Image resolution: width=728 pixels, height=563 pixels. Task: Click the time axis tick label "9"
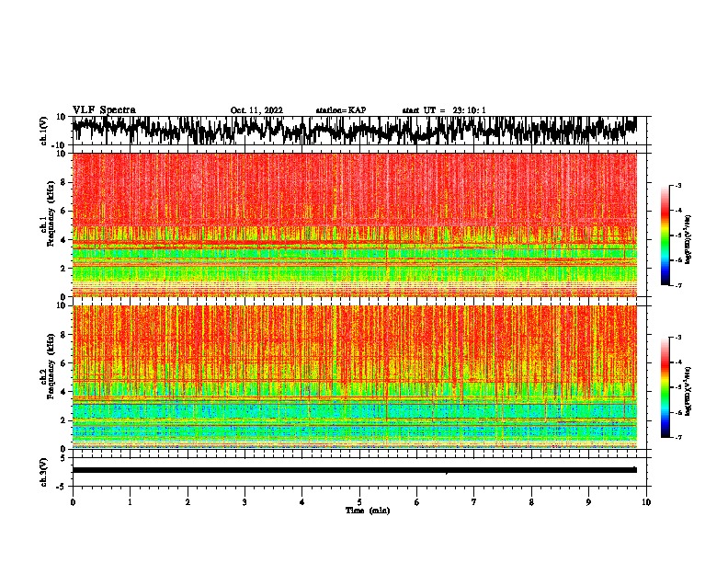(588, 502)
